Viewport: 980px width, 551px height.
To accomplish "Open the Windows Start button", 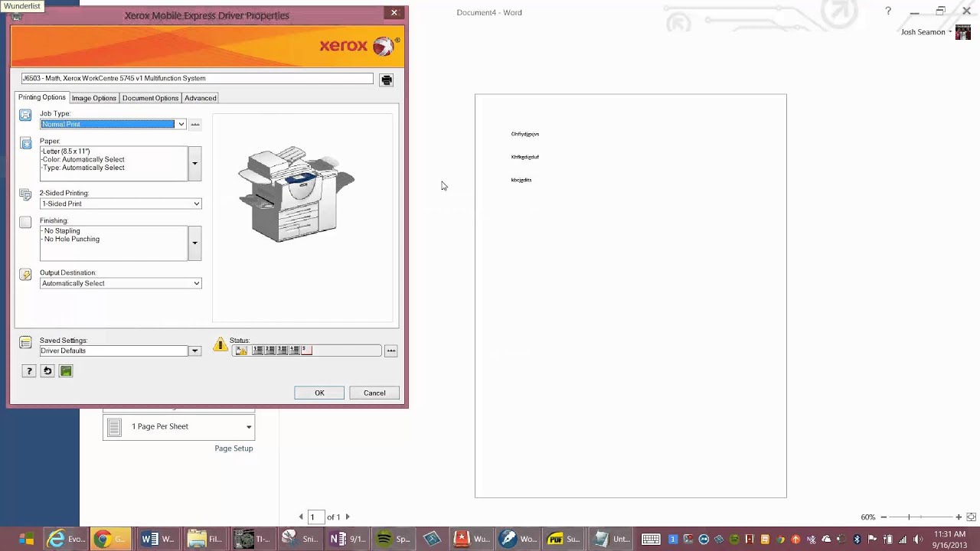I will pyautogui.click(x=26, y=539).
